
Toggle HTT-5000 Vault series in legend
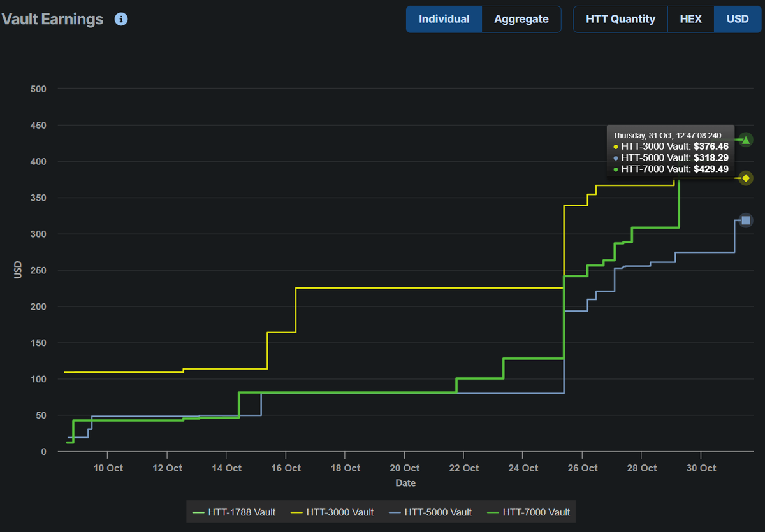430,512
